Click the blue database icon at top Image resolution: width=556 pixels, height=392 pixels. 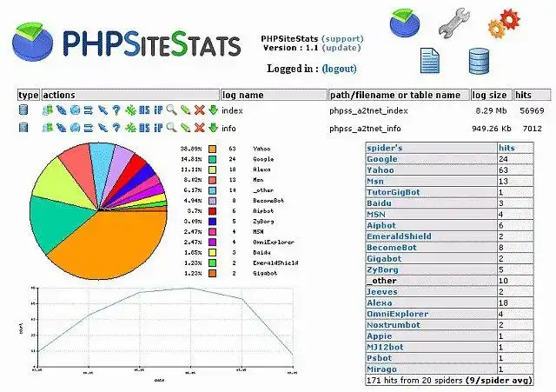[x=479, y=61]
